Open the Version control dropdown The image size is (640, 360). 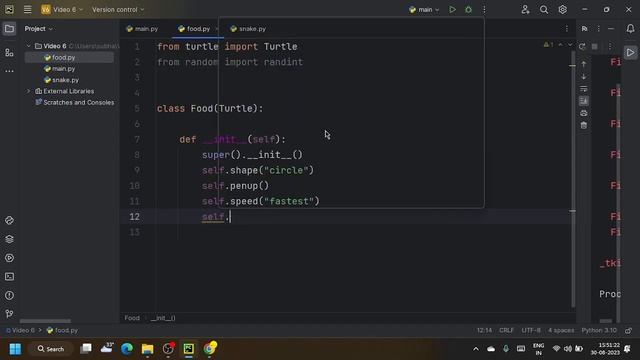(x=118, y=9)
